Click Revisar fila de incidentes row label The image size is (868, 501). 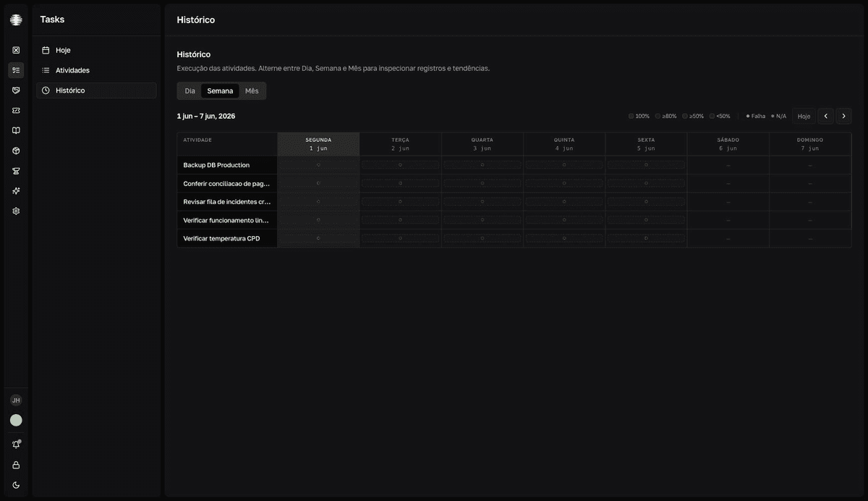(x=226, y=202)
